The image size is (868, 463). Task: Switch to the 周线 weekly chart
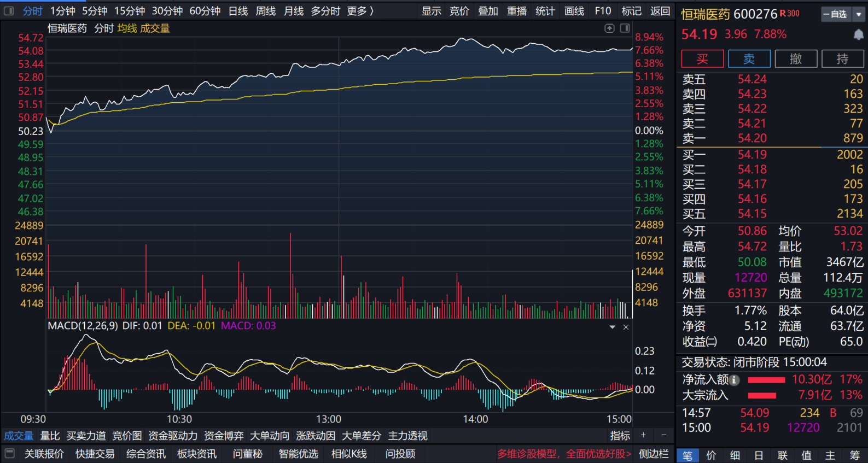(x=266, y=11)
